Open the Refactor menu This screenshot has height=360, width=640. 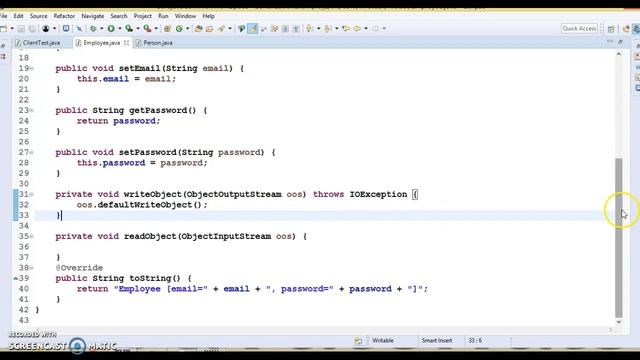[x=64, y=16]
